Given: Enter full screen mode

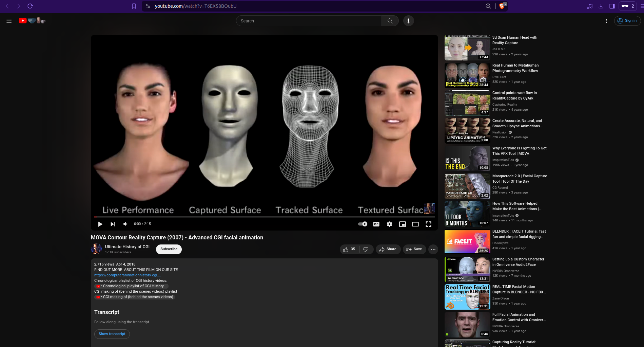Looking at the screenshot, I should pos(429,224).
